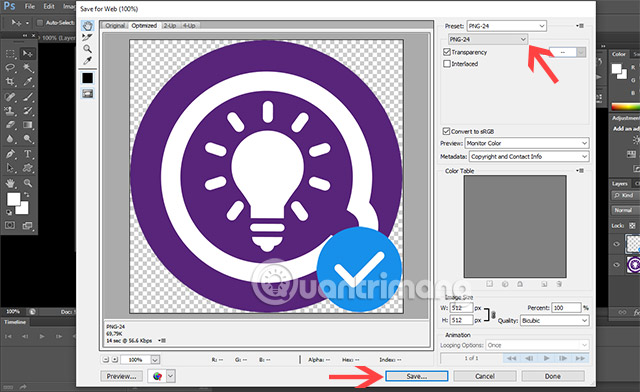Select the Path Selection tool
640x392 pixels.
(x=11, y=168)
